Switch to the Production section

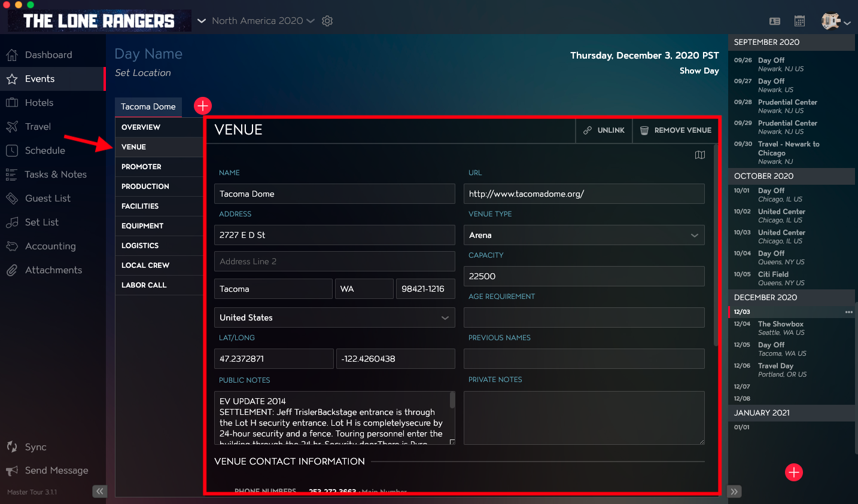pos(159,187)
